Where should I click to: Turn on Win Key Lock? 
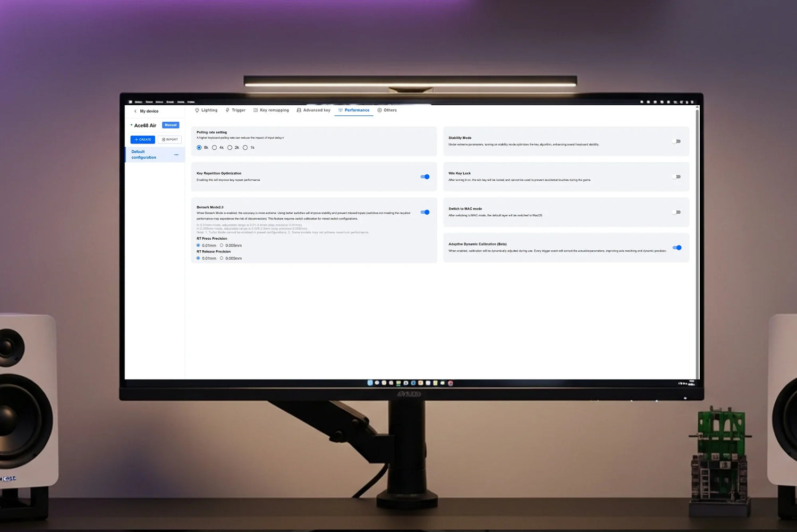676,176
